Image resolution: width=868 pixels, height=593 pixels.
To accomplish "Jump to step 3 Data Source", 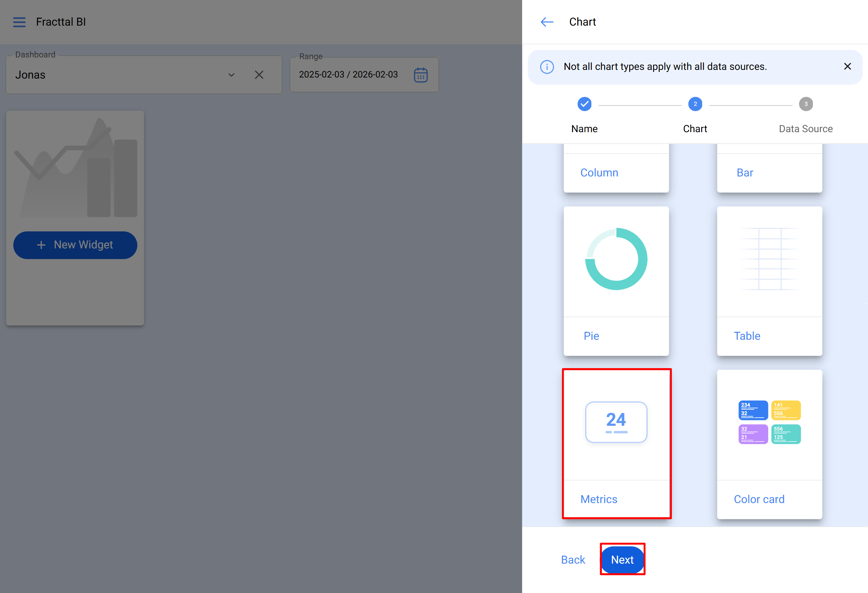I will click(x=806, y=104).
